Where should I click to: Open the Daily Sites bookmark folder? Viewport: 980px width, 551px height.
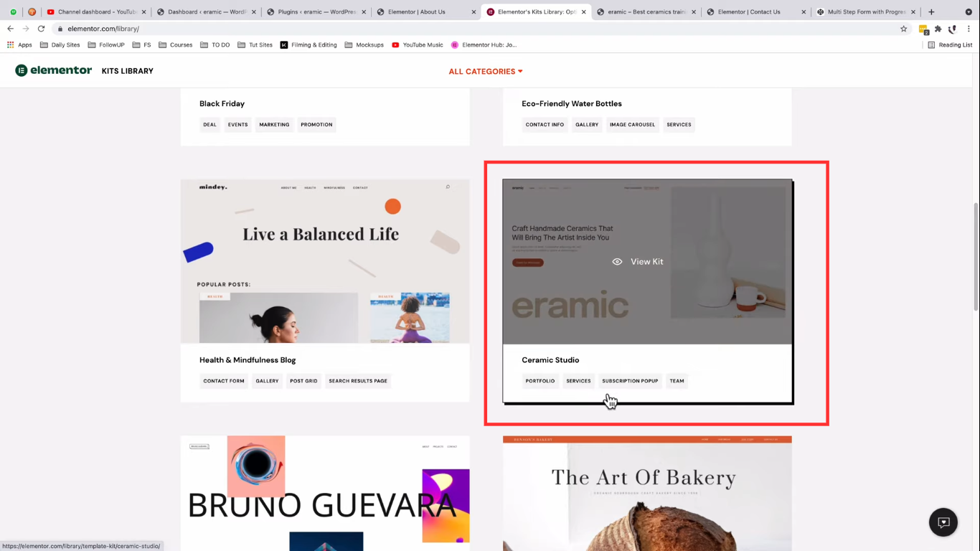(x=60, y=44)
